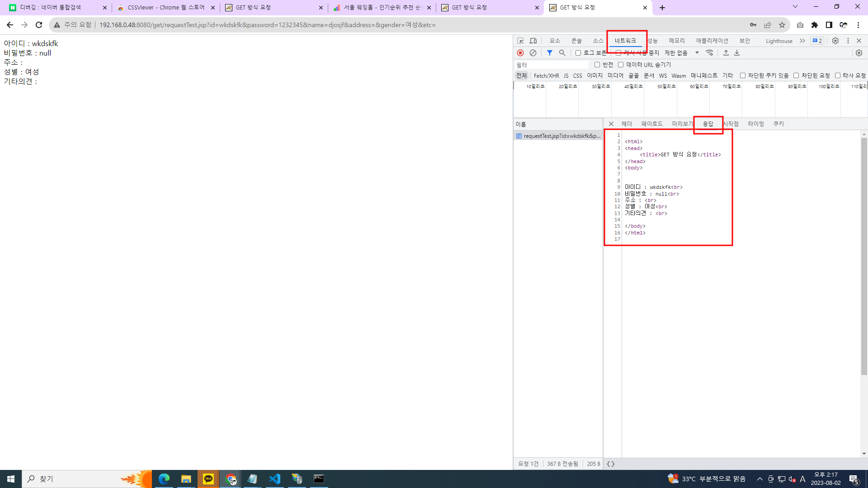
Task: Click the inspect element picker icon
Action: tap(520, 41)
